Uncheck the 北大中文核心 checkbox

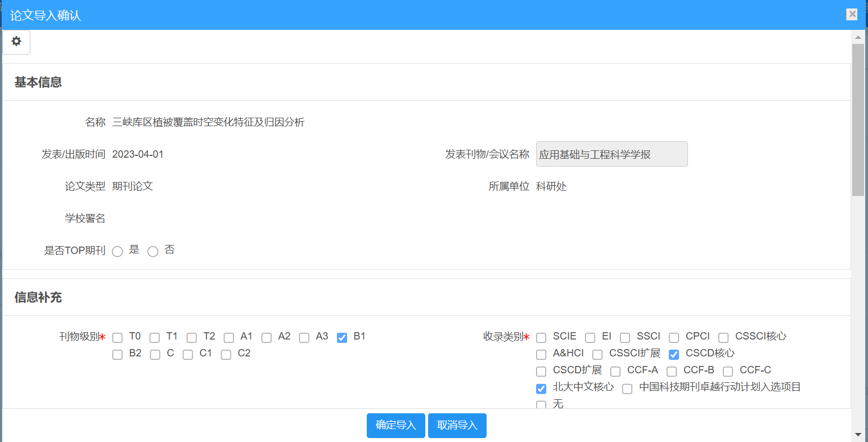(541, 389)
